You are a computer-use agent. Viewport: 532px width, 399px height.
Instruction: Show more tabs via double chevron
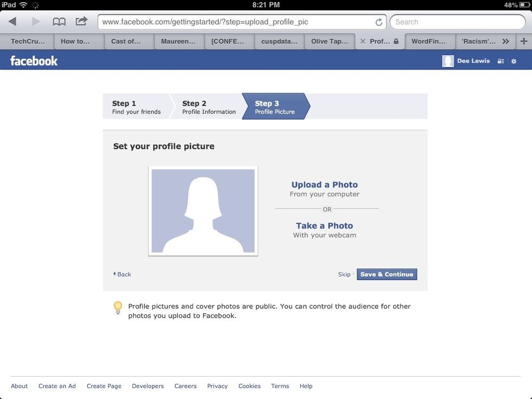click(x=505, y=41)
